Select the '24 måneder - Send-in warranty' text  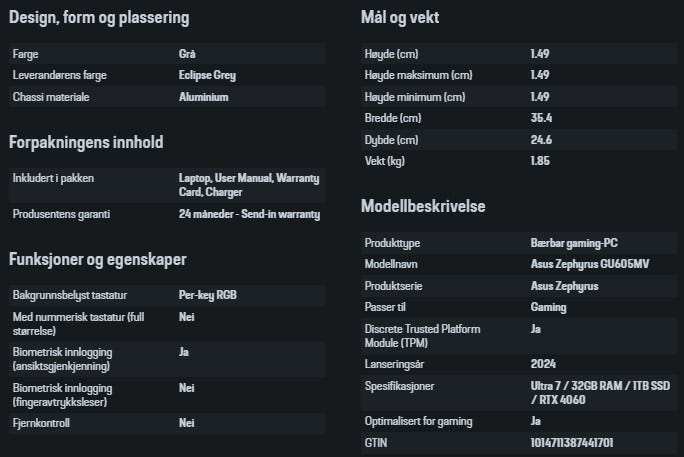(249, 214)
